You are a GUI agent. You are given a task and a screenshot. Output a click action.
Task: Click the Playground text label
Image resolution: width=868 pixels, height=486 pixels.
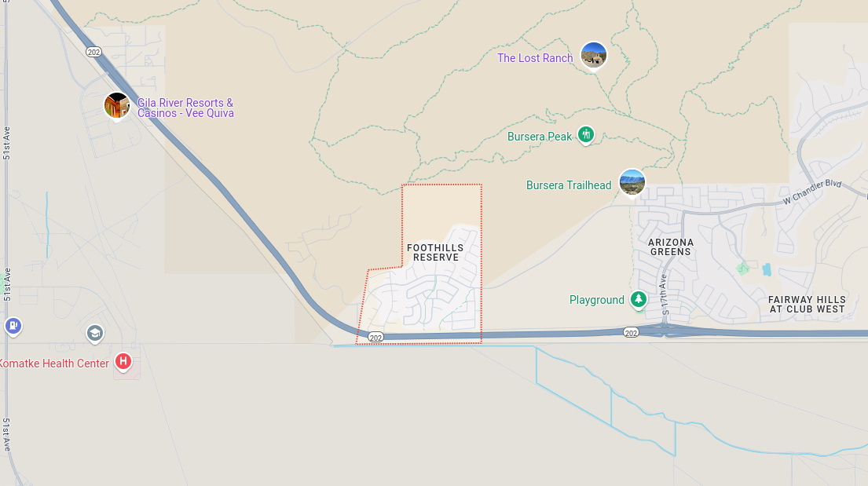597,300
